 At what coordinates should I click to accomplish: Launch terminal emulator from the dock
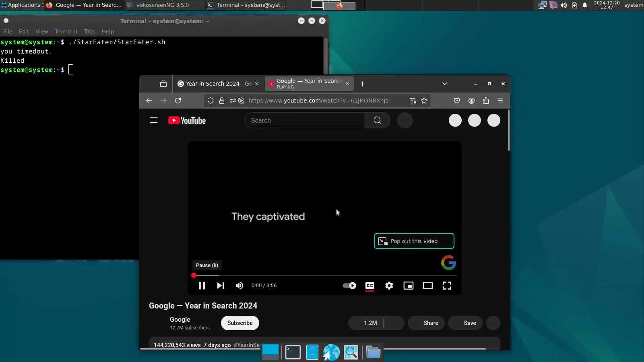pos(293,352)
